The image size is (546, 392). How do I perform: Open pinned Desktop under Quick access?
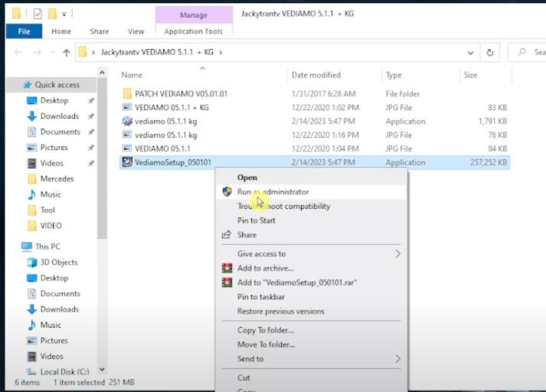point(54,100)
